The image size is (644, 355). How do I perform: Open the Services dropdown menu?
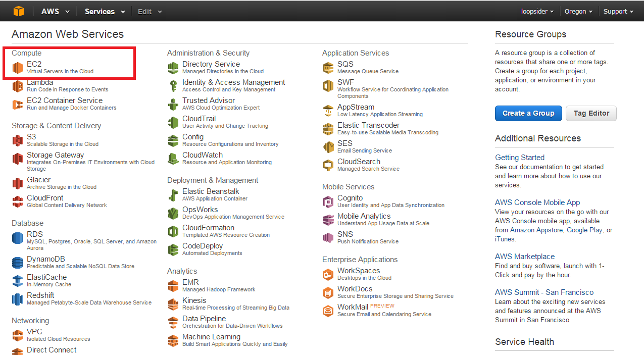pos(105,11)
